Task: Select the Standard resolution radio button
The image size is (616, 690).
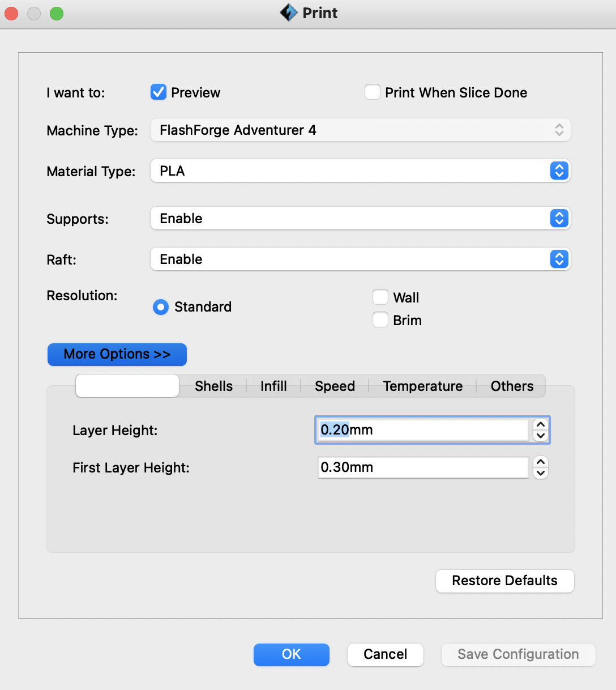Action: [x=161, y=307]
